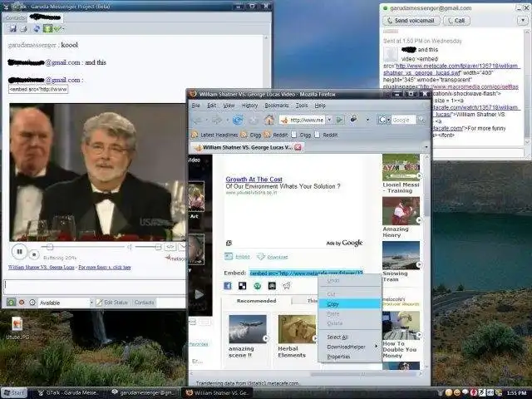Choose Properties in the context menu

[x=349, y=357]
